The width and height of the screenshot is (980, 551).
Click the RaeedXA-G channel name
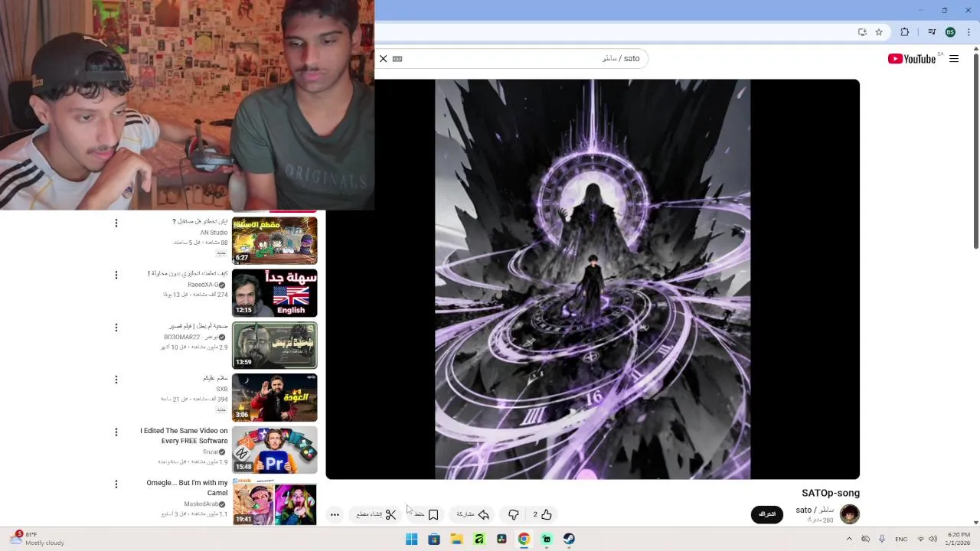[203, 285]
